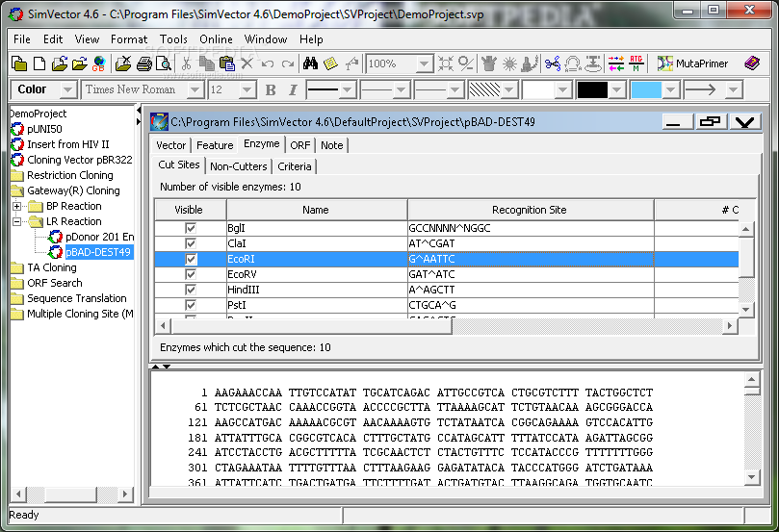Click the blank new document icon
Viewport: 779px width, 532px height.
39,63
